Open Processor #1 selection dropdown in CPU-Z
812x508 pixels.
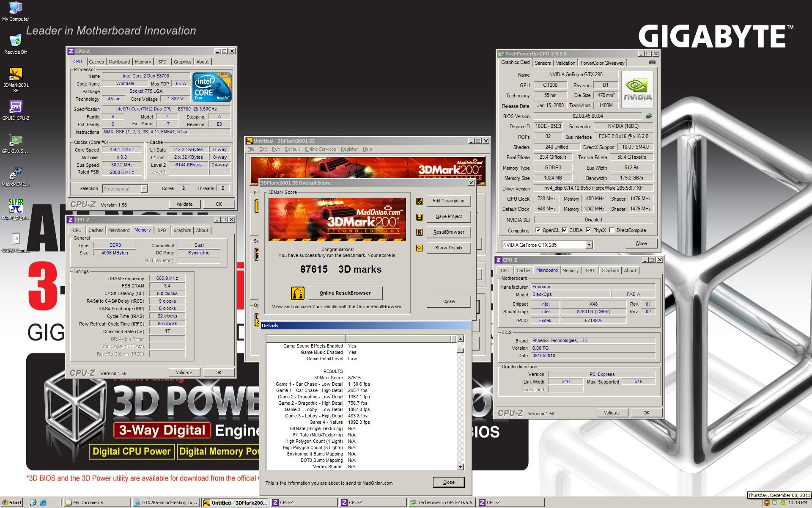tap(144, 189)
